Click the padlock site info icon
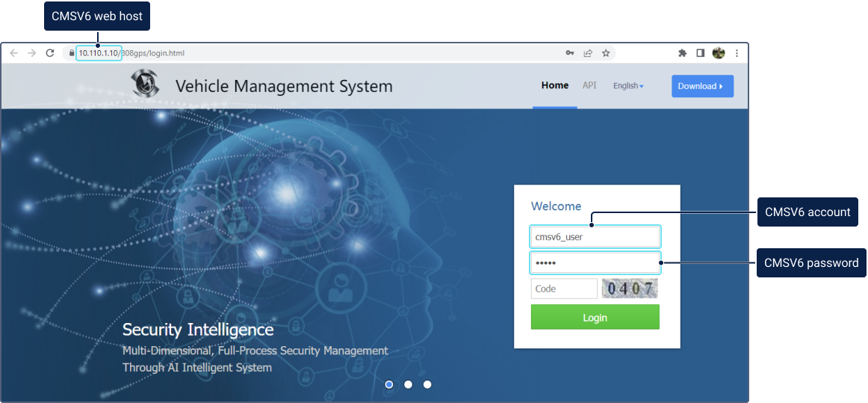 (72, 53)
